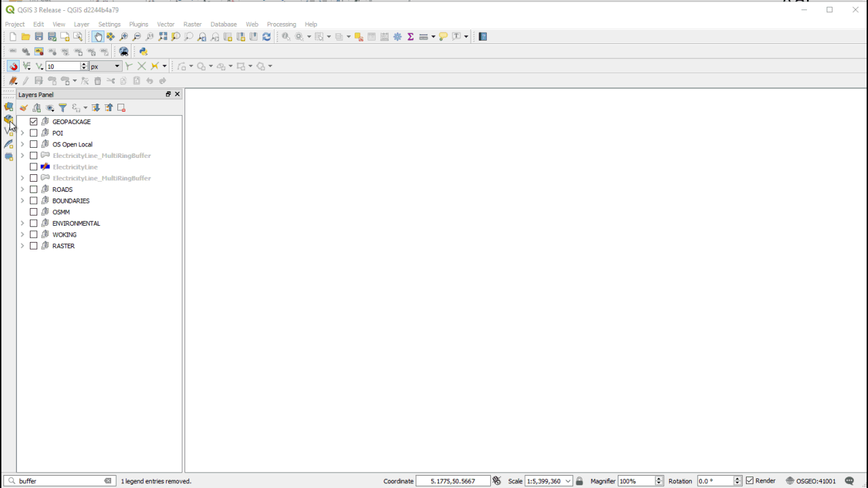The image size is (868, 488).
Task: Open the Processing menu
Action: pos(281,24)
